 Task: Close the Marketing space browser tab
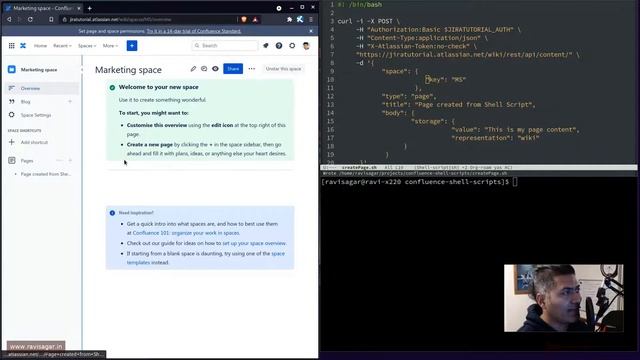(x=79, y=8)
